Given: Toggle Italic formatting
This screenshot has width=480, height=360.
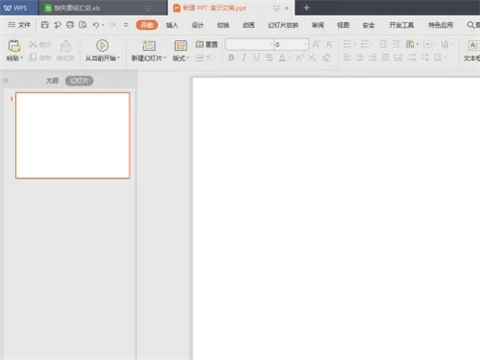Looking at the screenshot, I should pos(244,58).
